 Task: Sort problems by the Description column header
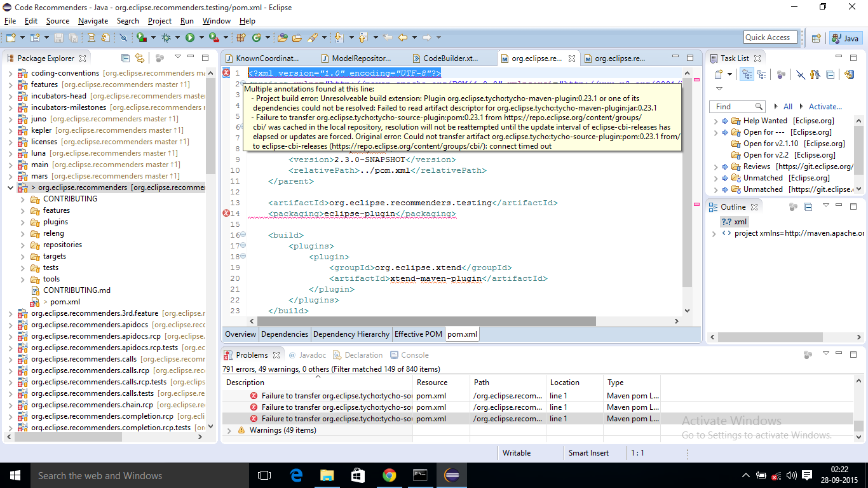pyautogui.click(x=317, y=383)
